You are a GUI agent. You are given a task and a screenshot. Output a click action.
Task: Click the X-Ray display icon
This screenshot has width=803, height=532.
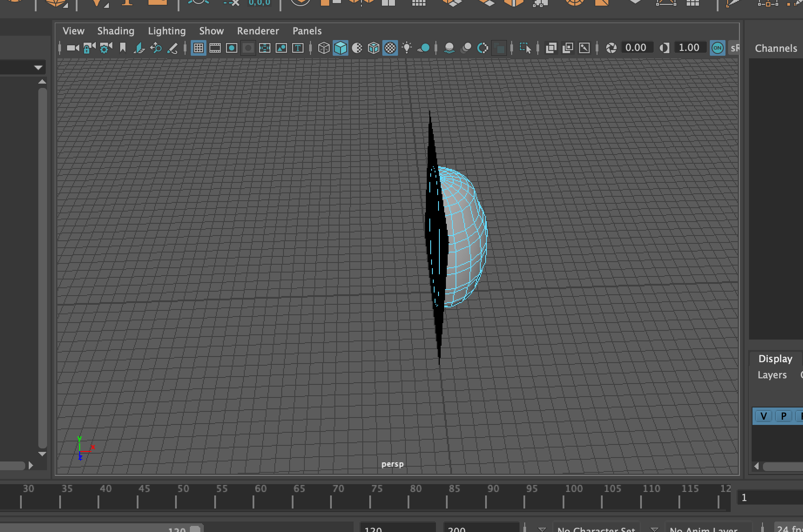[x=551, y=48]
